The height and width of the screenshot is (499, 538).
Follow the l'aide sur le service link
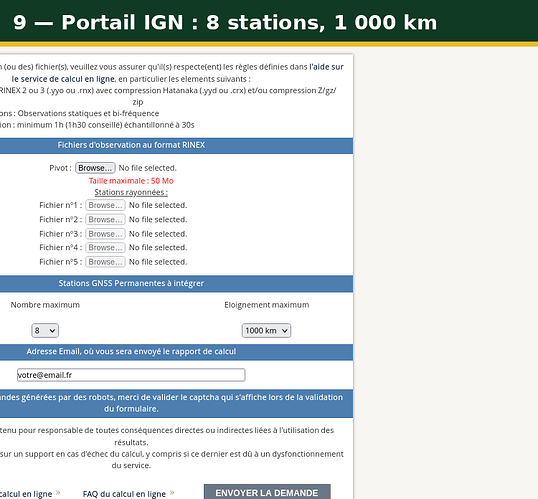coord(177,73)
